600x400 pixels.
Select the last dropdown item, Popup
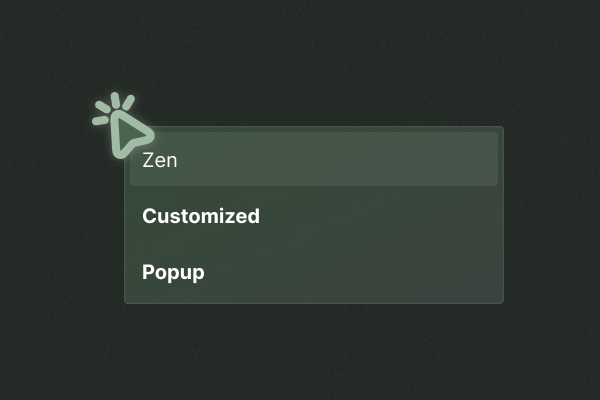tap(314, 272)
